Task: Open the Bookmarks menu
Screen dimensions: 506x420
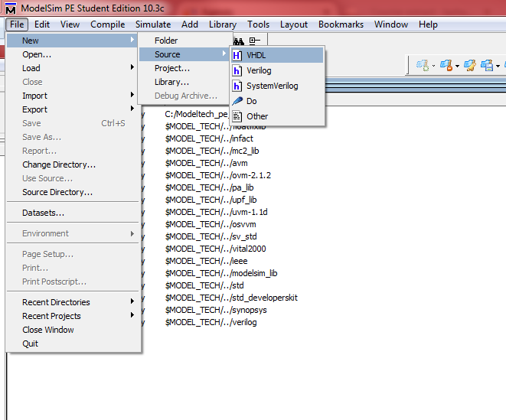Action: point(341,24)
